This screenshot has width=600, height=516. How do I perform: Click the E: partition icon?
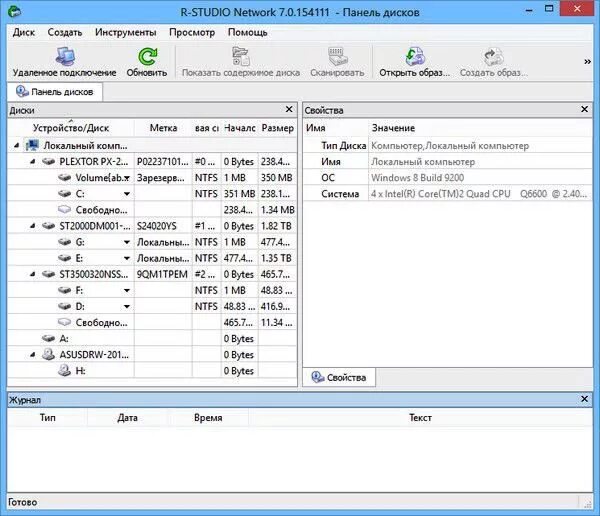pyautogui.click(x=65, y=258)
